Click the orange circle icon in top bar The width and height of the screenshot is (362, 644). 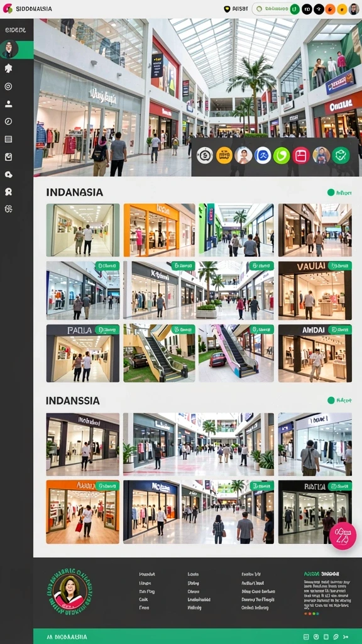[x=331, y=9]
